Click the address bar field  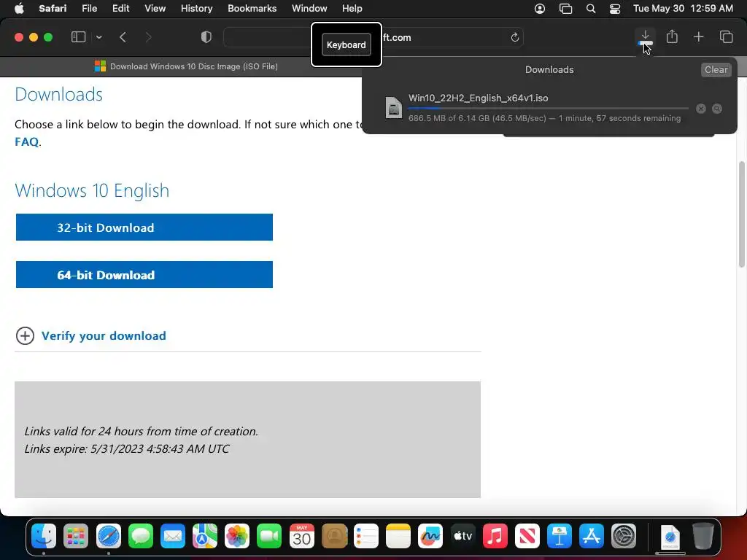click(x=373, y=38)
